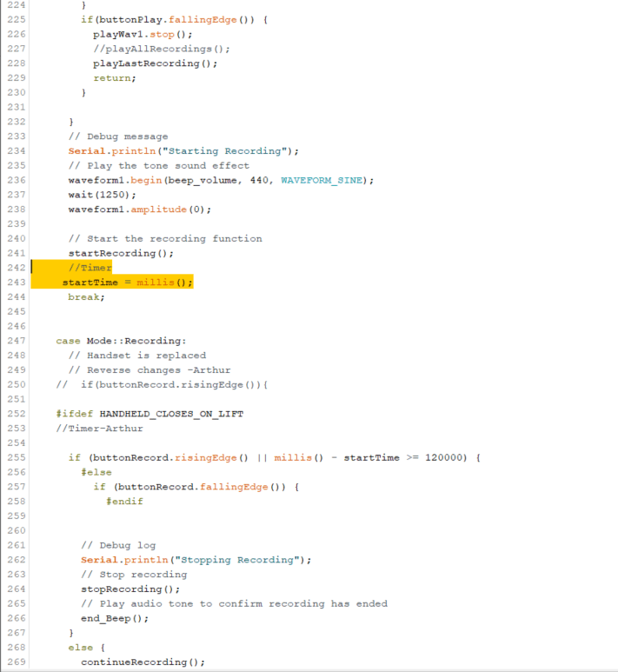Viewport: 618px width, 672px height.
Task: Click Serial.println("Stopping Recording"); line
Action: 196,560
